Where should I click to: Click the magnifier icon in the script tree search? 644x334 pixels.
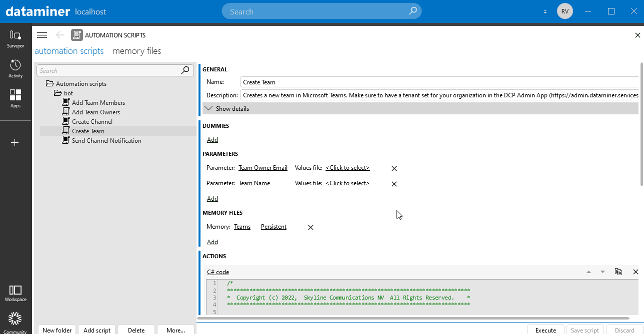(x=185, y=70)
